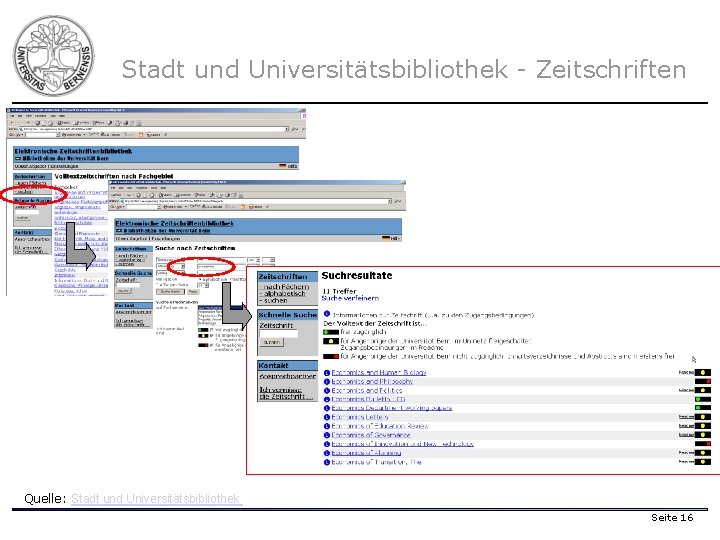The width and height of the screenshot is (720, 540).
Task: Click yellow traffic light of Economics and Politics
Action: 703,390
